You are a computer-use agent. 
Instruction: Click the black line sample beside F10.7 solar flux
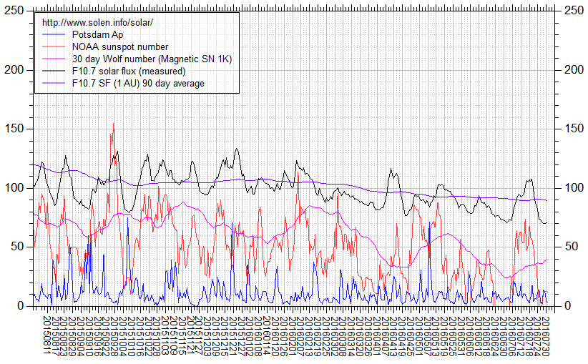[x=54, y=72]
